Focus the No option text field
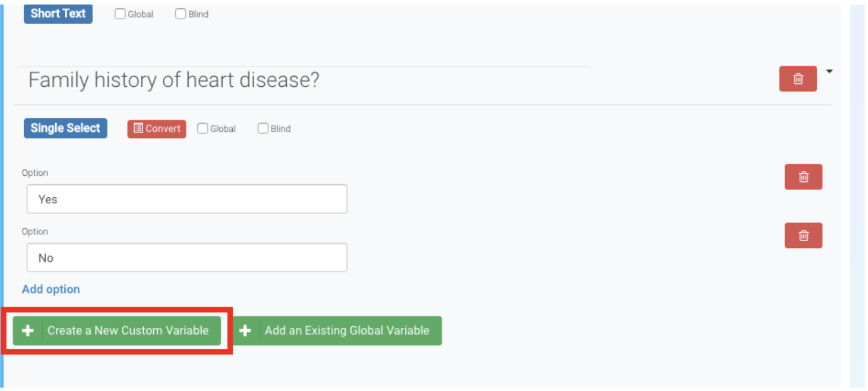Screen dimensions: 868x391 click(187, 257)
